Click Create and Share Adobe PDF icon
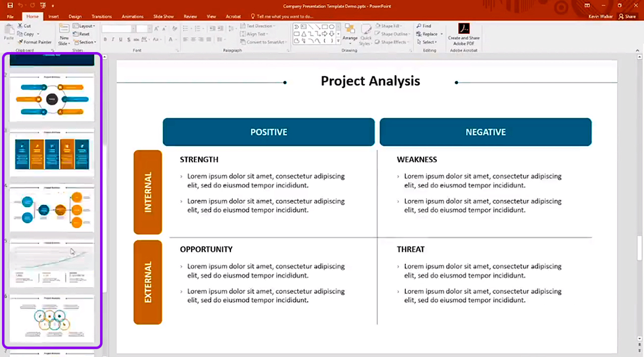 (464, 29)
